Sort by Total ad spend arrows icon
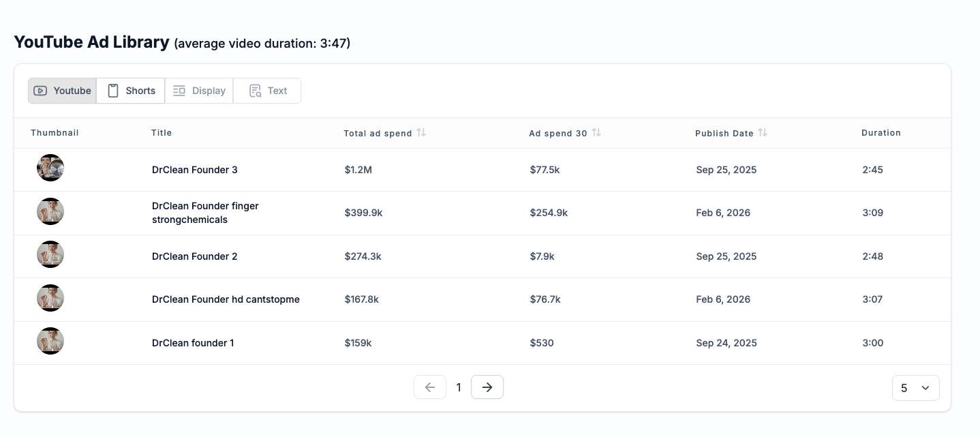 421,133
